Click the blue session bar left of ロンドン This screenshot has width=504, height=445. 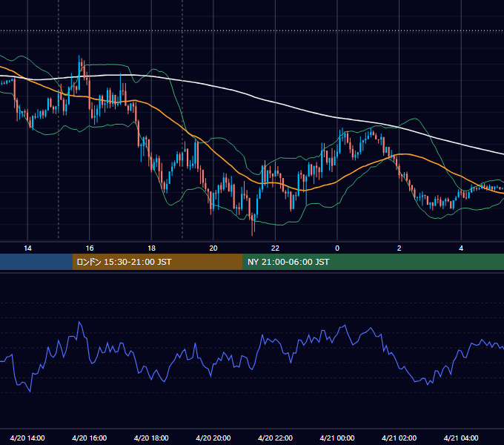36,262
